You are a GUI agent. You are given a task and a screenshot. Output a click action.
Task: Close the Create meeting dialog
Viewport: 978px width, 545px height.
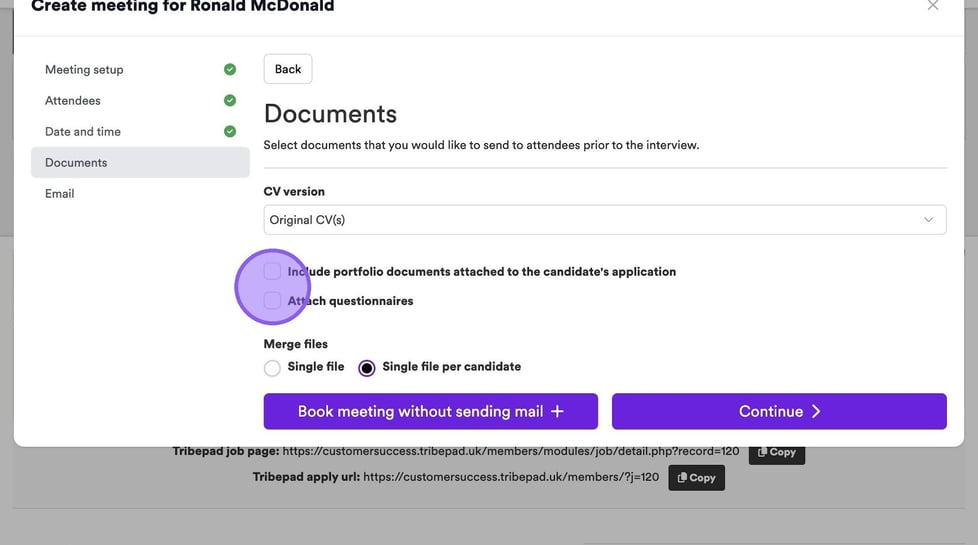coord(933,6)
